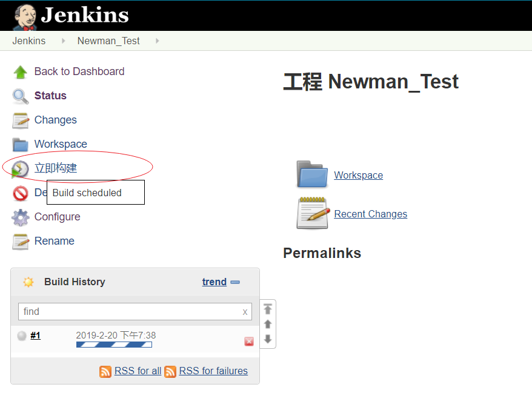The width and height of the screenshot is (532, 393).
Task: Page down in build history
Action: point(268,339)
